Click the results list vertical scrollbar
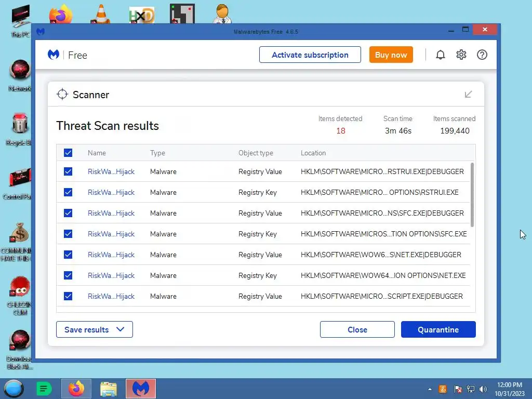The image size is (532, 399). 472,195
